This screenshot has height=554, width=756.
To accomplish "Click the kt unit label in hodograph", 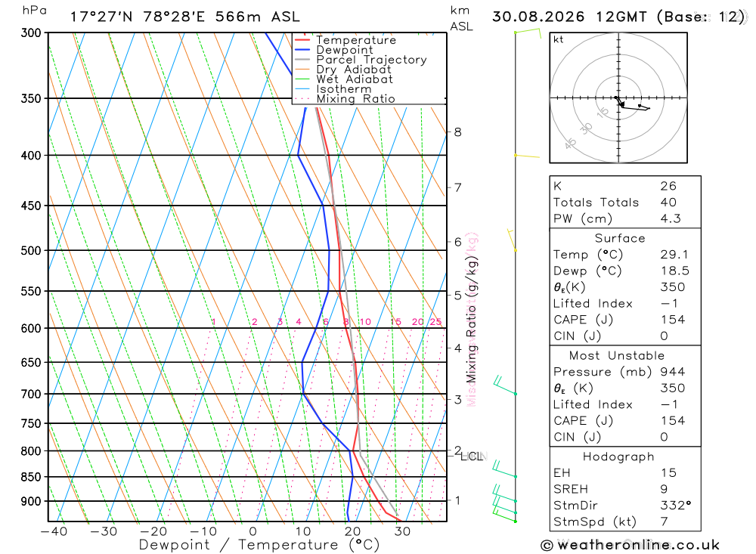I will click(559, 39).
